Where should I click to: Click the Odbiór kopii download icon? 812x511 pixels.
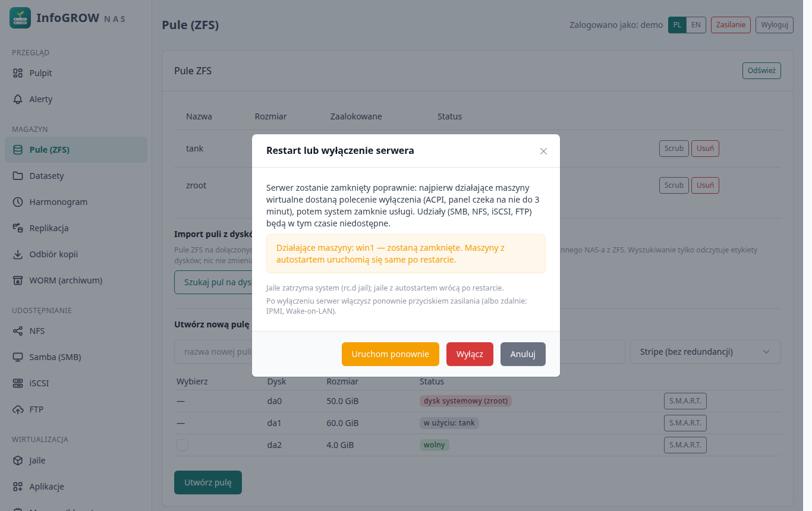tap(18, 254)
